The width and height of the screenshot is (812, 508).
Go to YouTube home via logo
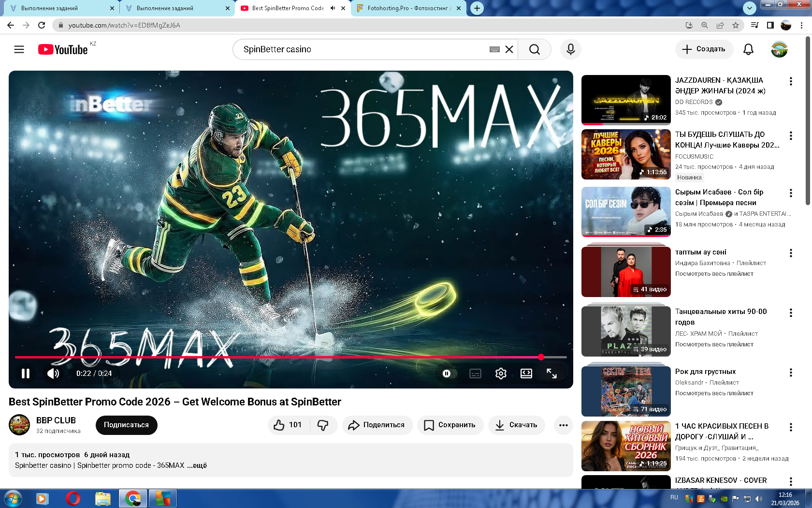[63, 49]
